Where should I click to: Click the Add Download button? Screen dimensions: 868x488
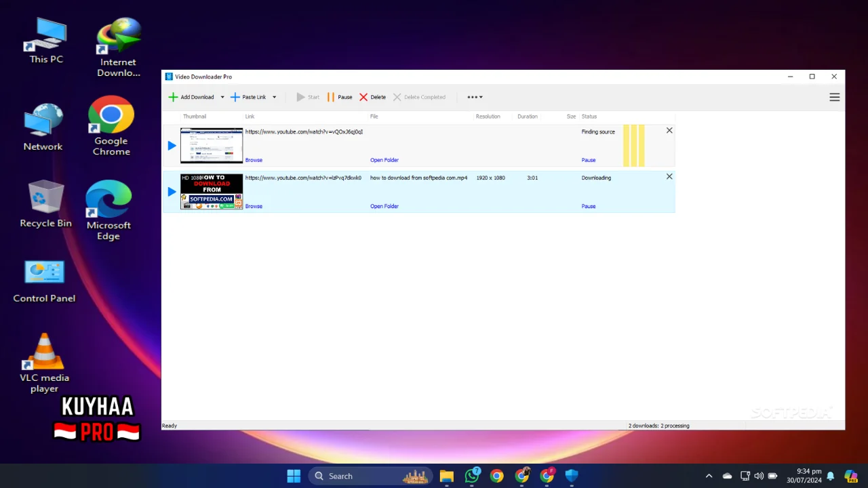click(191, 97)
